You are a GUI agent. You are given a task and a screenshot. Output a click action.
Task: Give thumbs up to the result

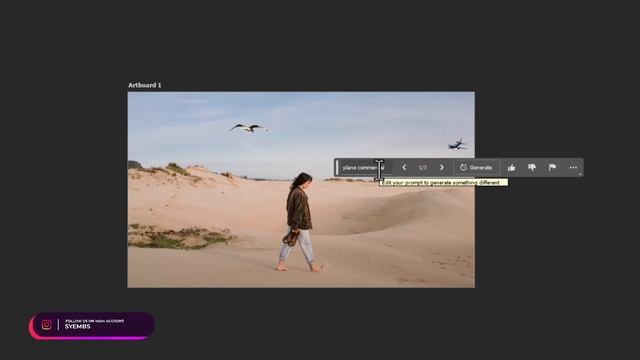[511, 167]
